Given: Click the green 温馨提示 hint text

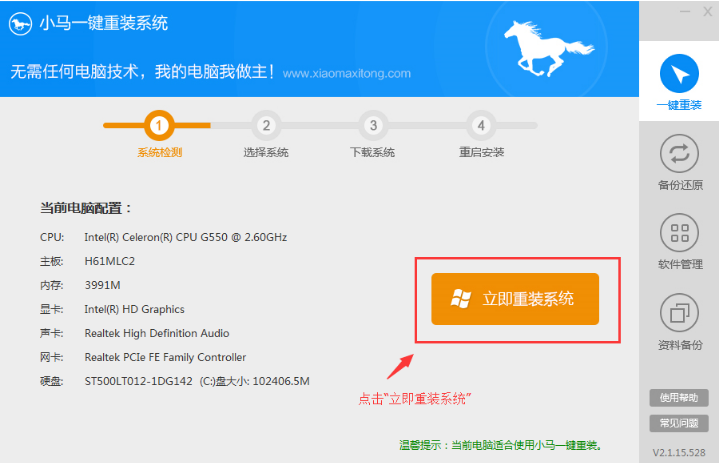Looking at the screenshot, I should coord(505,445).
